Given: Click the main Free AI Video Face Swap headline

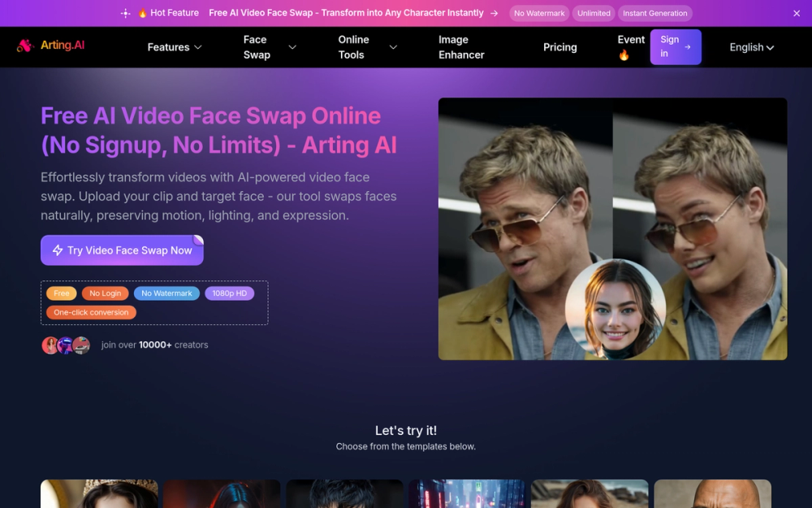Looking at the screenshot, I should click(218, 131).
